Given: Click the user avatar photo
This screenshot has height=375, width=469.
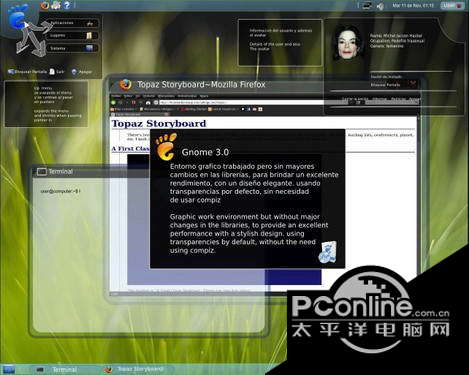Looking at the screenshot, I should coord(349,42).
